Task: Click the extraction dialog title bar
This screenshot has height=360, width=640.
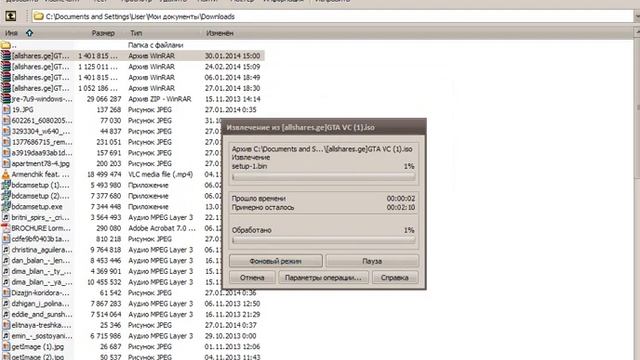Action: click(x=324, y=127)
